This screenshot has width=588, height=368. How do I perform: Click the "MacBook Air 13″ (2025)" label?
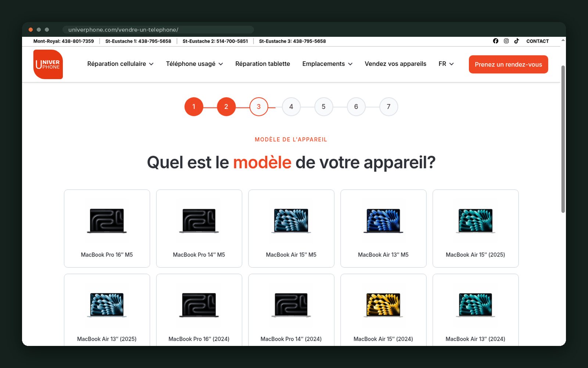107,339
